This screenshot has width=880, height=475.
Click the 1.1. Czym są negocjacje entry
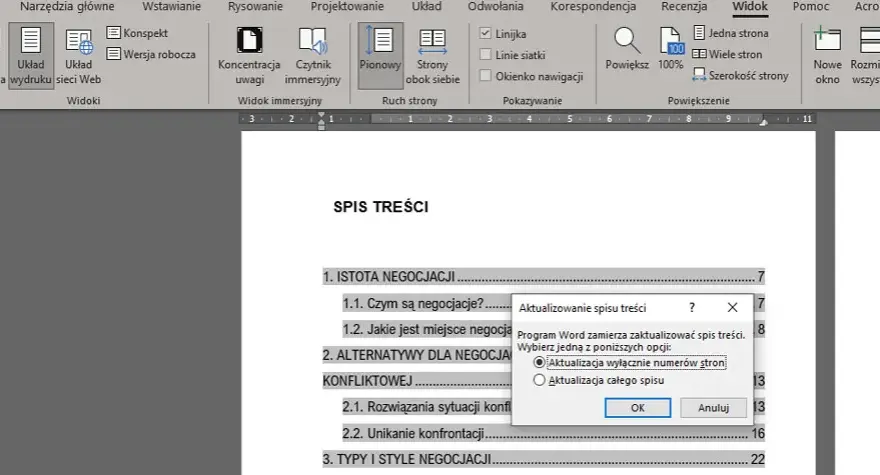coord(427,304)
